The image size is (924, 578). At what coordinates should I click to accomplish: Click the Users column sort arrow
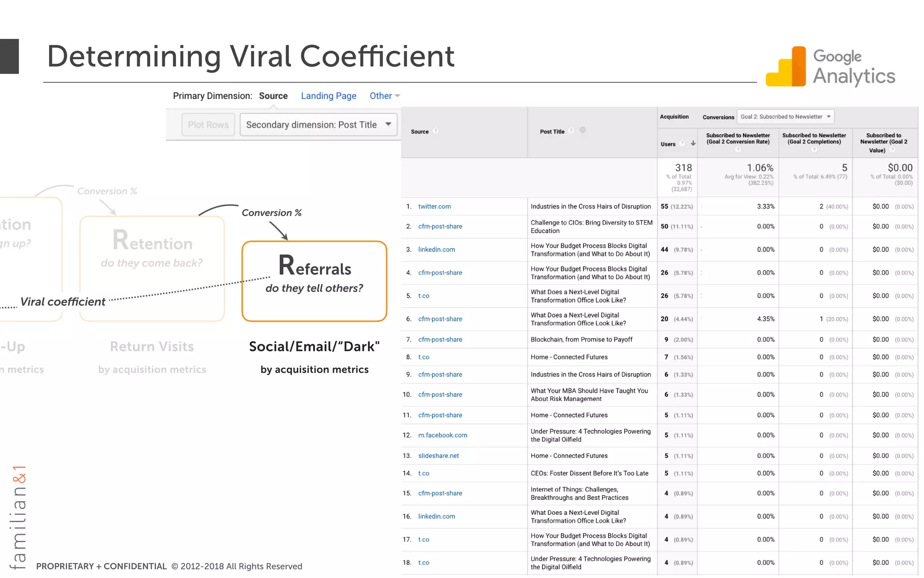pyautogui.click(x=693, y=143)
